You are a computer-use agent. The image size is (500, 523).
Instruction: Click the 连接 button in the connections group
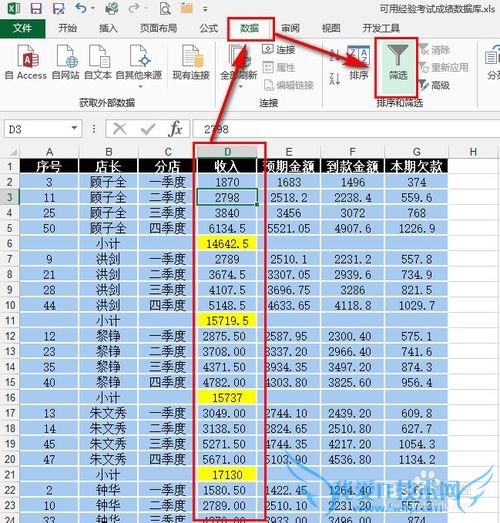[x=279, y=50]
